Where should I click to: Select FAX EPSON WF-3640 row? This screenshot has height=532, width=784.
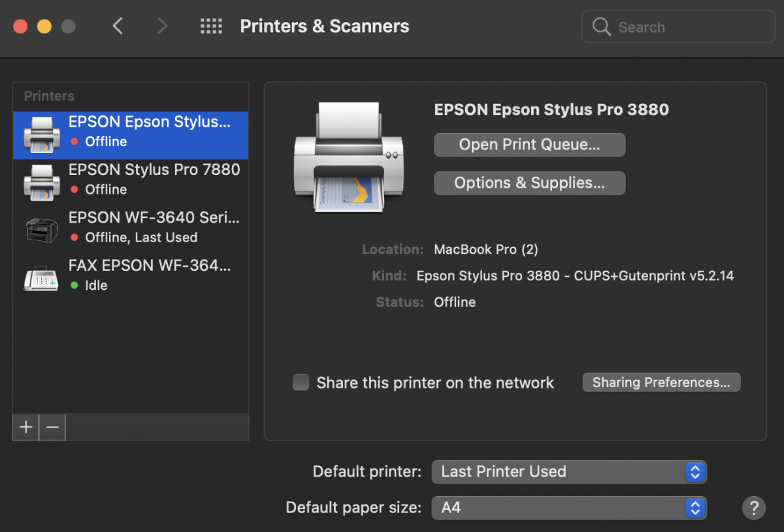tap(131, 278)
